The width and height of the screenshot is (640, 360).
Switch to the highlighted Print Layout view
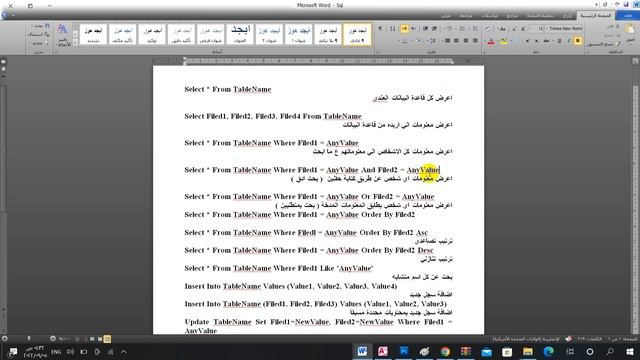pyautogui.click(x=107, y=339)
